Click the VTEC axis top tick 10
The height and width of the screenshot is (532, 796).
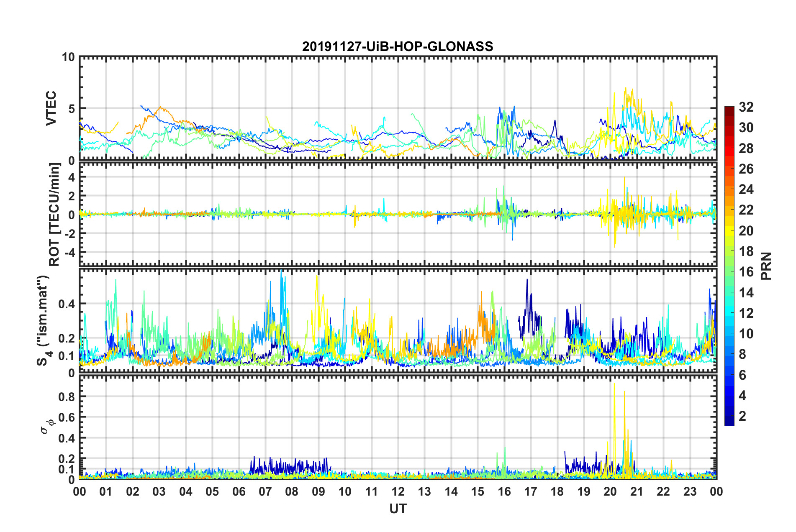coord(68,57)
